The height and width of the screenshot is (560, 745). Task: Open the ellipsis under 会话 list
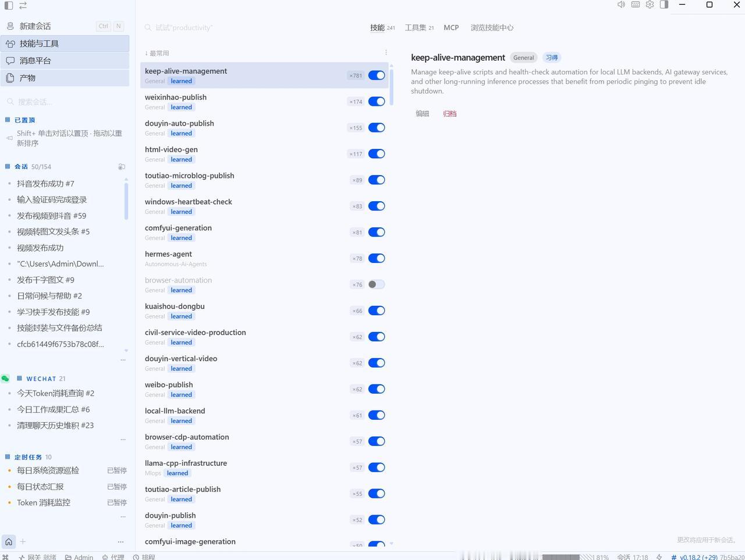pos(123,360)
